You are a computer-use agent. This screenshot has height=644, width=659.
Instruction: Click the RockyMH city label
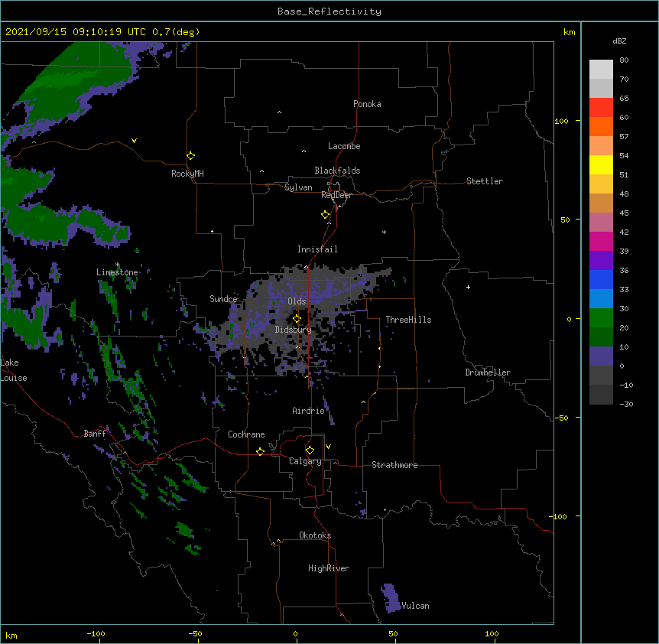(x=187, y=174)
